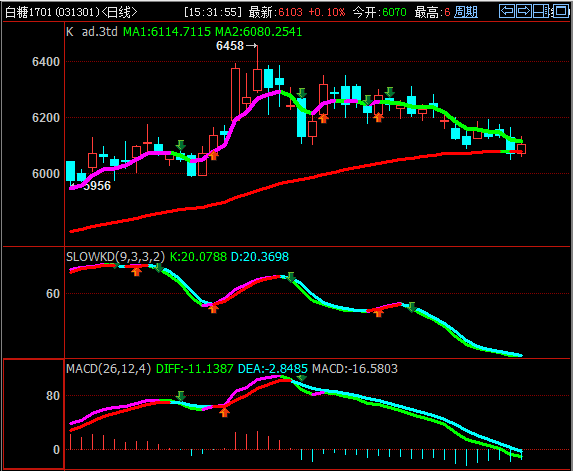Click the right arrow navigation icon
The image size is (573, 471).
pyautogui.click(x=524, y=11)
